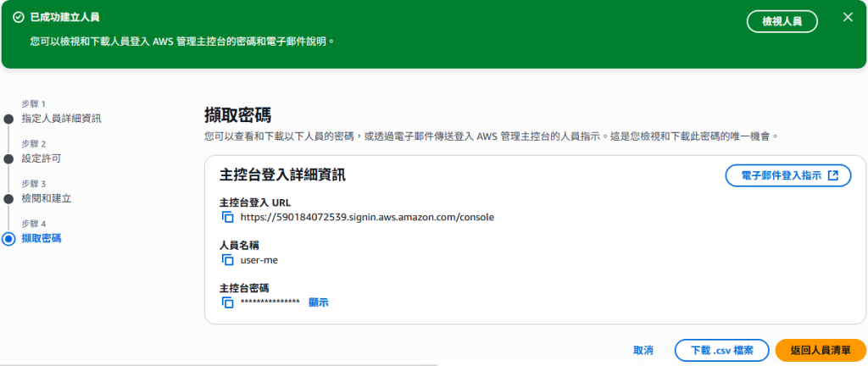
Task: Reveal password with 顯示 link
Action: [x=319, y=302]
